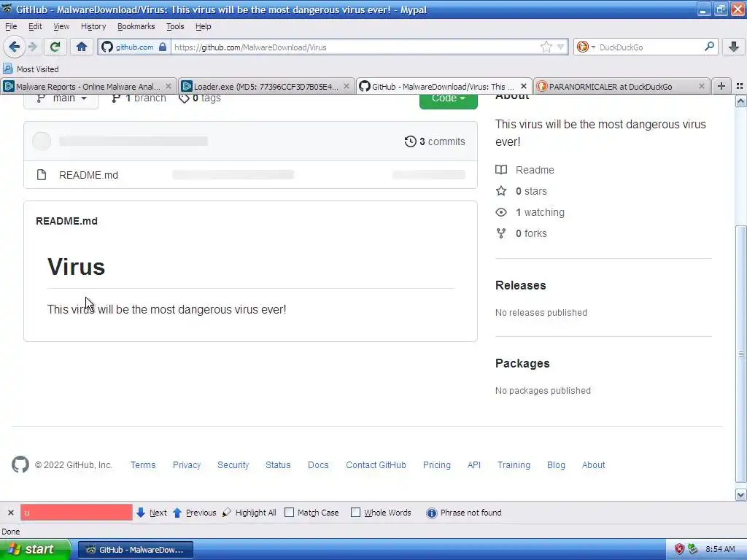Bookmark this page with the star icon
747x560 pixels.
[546, 47]
